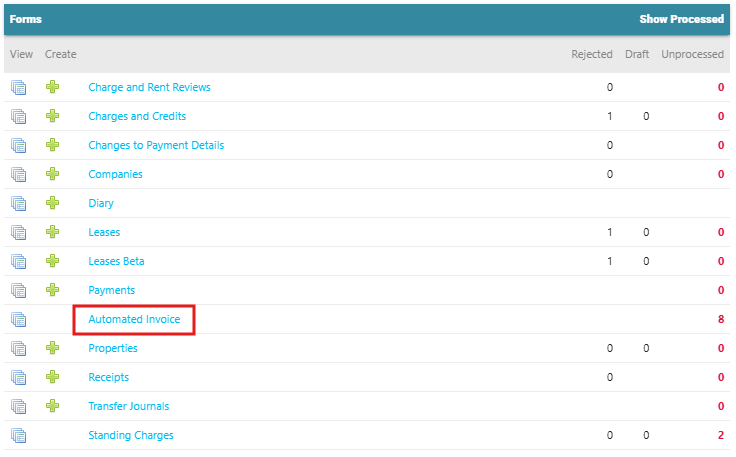Open the Companies form link

coord(115,175)
